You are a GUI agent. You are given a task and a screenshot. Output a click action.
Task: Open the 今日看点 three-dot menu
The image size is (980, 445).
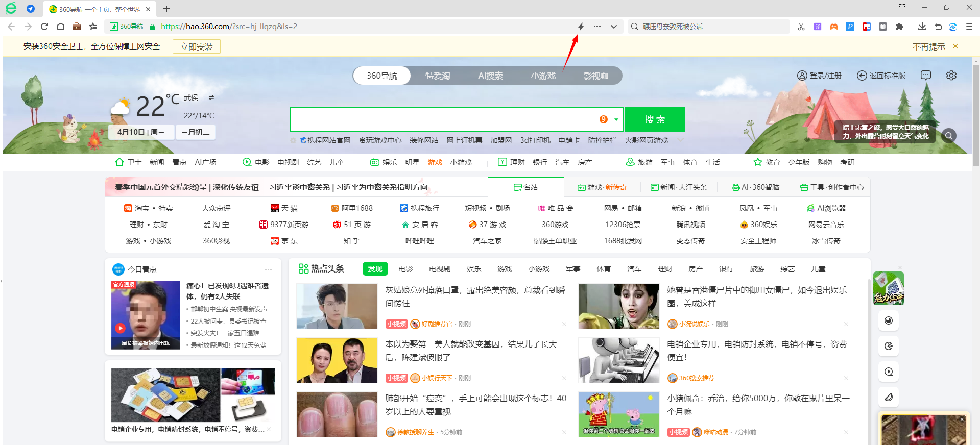point(269,269)
